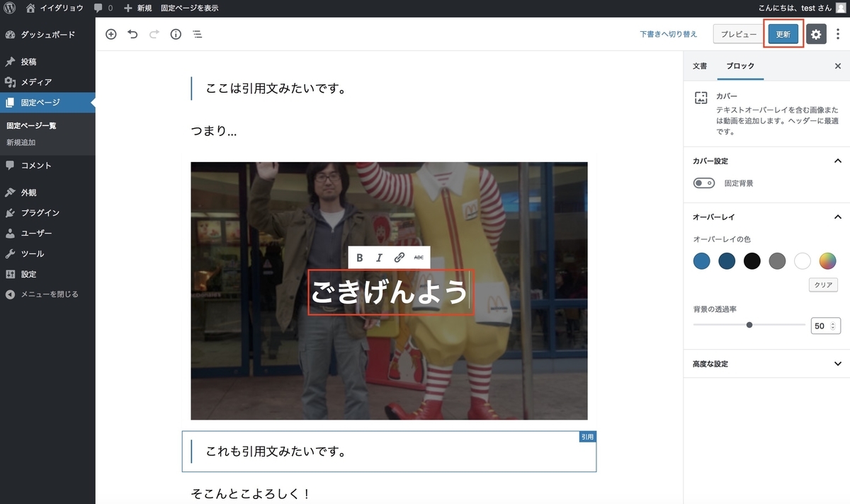Image resolution: width=850 pixels, height=504 pixels.
Task: Select the dark blue overlay color
Action: point(727,260)
